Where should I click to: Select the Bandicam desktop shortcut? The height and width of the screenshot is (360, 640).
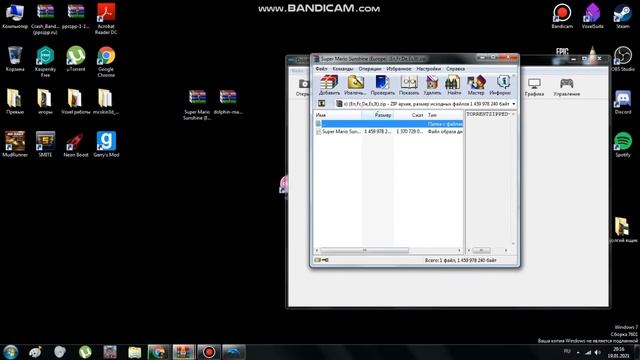[x=562, y=16]
